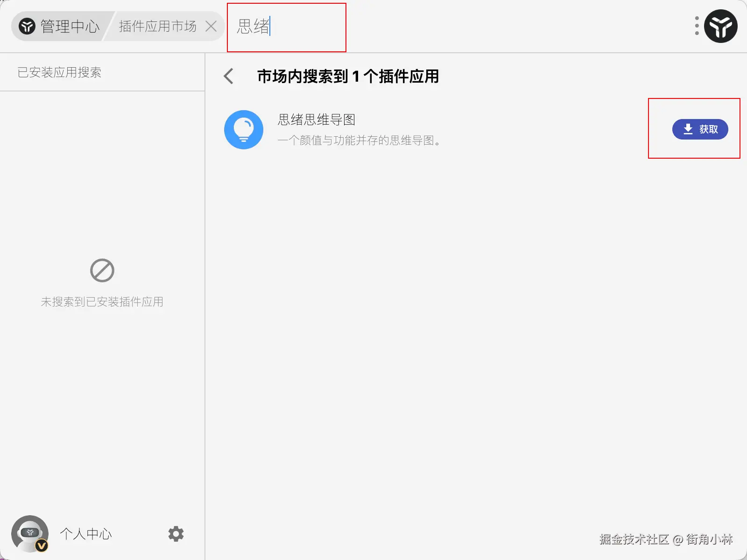This screenshot has height=560, width=747.
Task: Click 获取 to download the plugin
Action: coord(700,129)
